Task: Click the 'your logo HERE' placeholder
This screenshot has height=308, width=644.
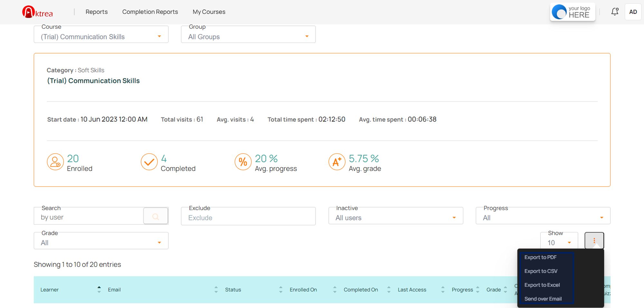Action: click(573, 12)
